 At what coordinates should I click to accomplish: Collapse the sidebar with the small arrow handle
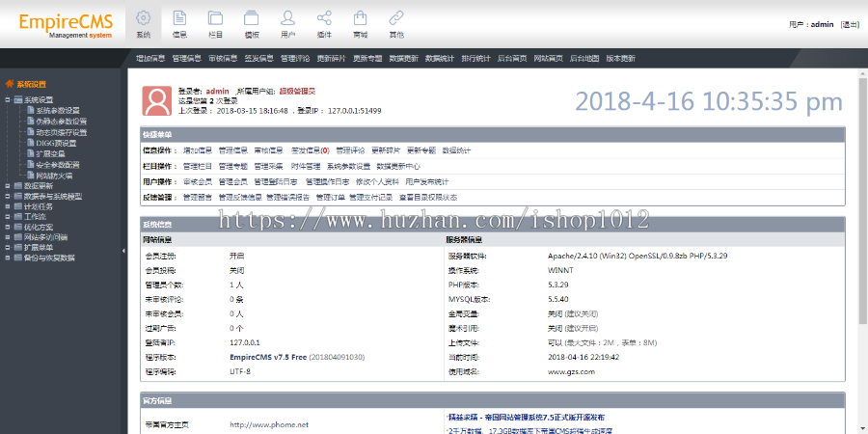(123, 251)
